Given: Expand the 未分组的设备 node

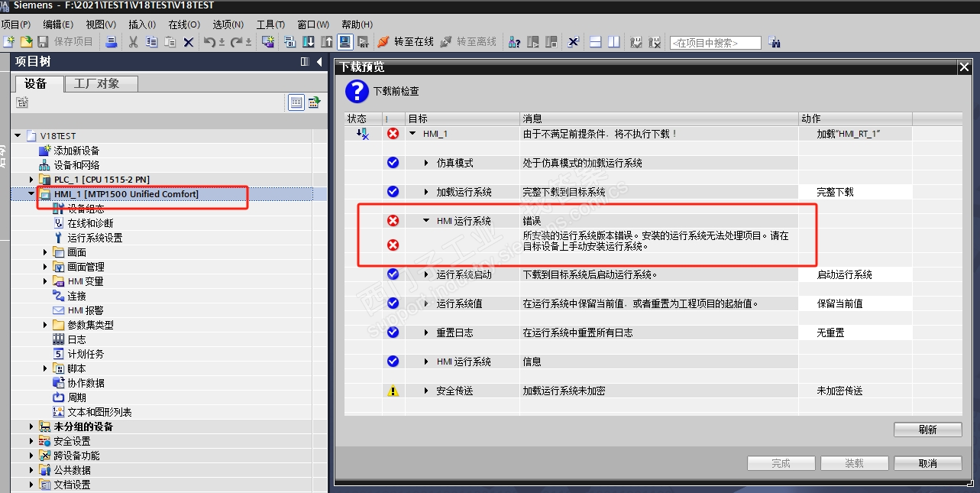Looking at the screenshot, I should (x=31, y=427).
